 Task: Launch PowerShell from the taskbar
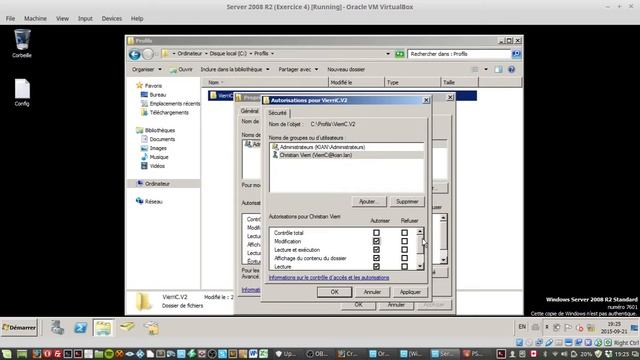pyautogui.click(x=80, y=327)
